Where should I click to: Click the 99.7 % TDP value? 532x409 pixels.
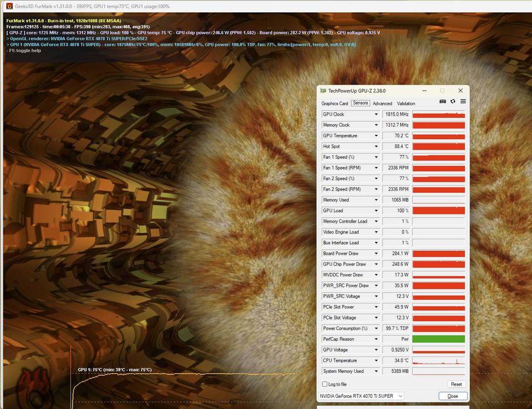[396, 328]
